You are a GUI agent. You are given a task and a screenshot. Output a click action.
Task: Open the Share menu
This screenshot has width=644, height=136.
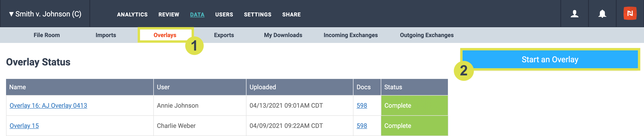[291, 15]
